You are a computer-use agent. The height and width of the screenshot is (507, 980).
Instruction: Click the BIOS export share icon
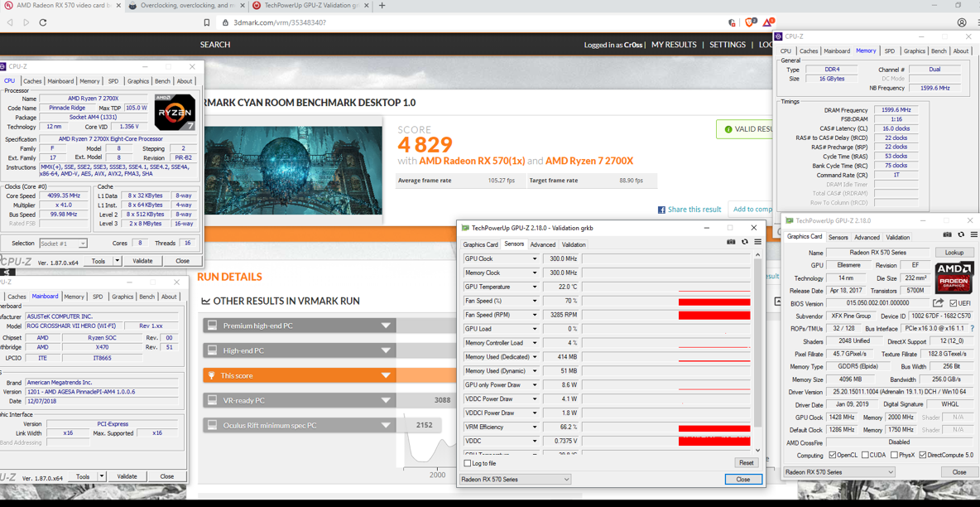[x=938, y=303]
